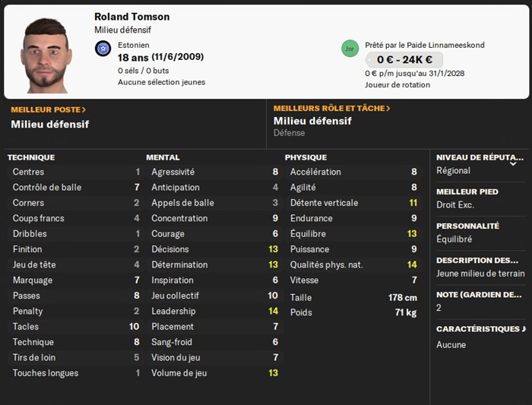Click the Estonian nationality flag badge

(103, 49)
